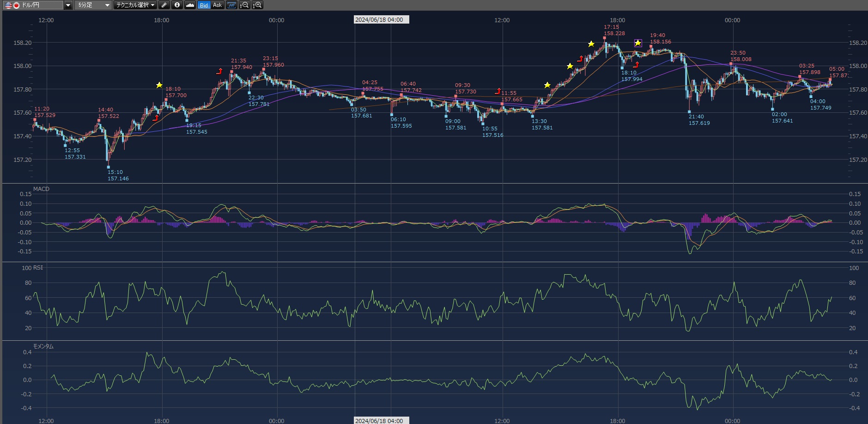Click the MACD panel label

(x=41, y=189)
